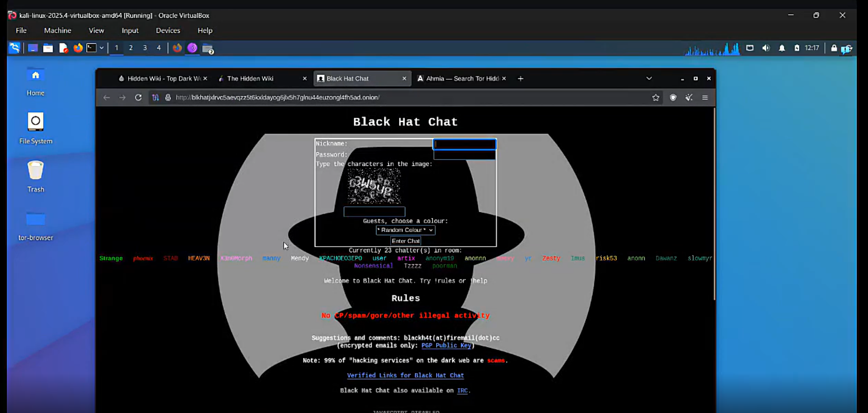This screenshot has width=868, height=413.
Task: Close the Black Hat Chat tab
Action: (x=404, y=79)
